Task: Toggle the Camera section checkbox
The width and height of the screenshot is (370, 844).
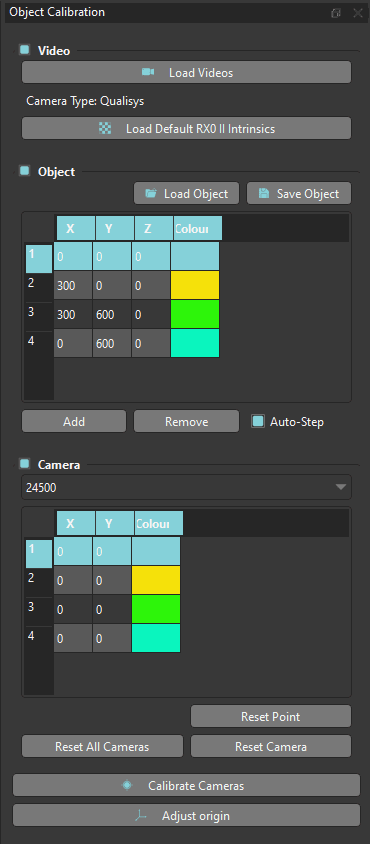Action: 24,463
